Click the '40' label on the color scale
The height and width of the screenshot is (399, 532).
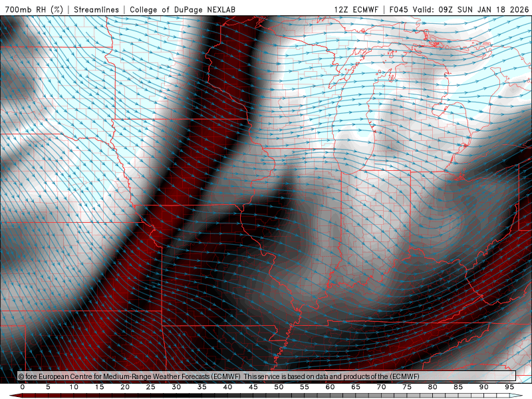pyautogui.click(x=227, y=387)
